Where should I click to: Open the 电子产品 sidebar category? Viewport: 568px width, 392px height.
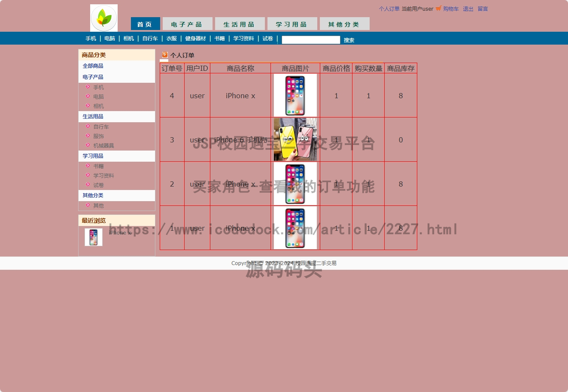point(93,77)
